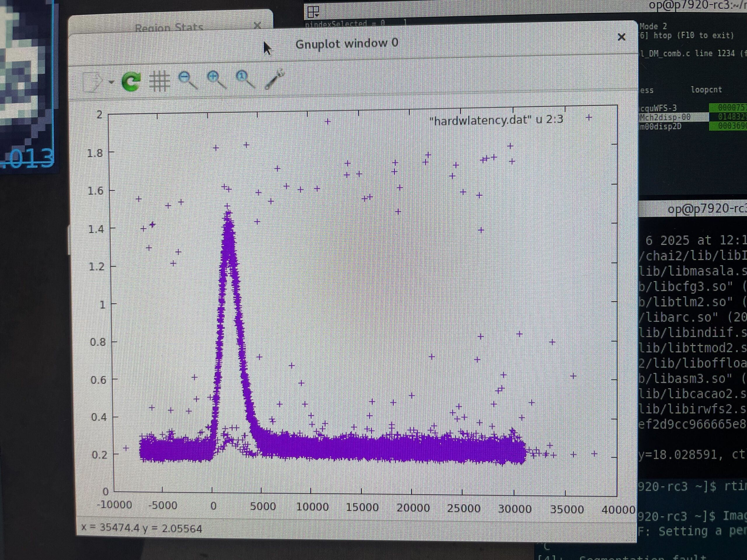Close the Region Stats window
747x560 pixels.
point(257,25)
